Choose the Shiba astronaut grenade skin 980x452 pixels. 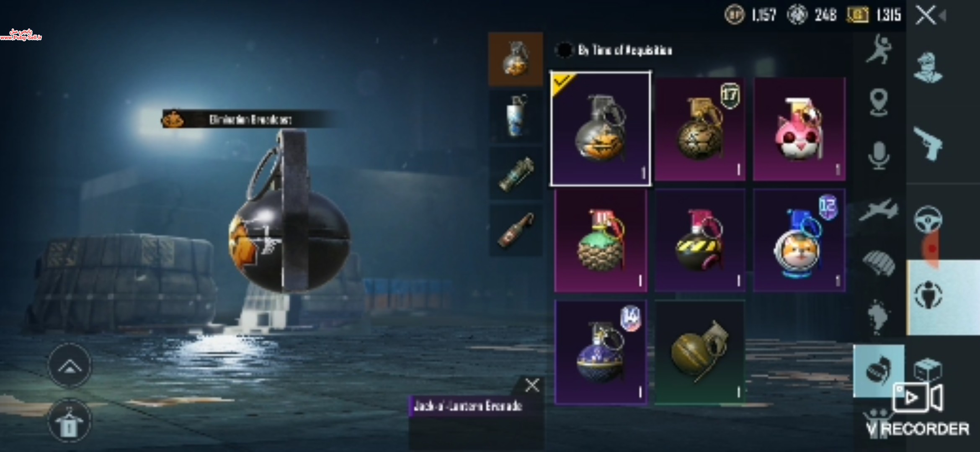pyautogui.click(x=799, y=240)
